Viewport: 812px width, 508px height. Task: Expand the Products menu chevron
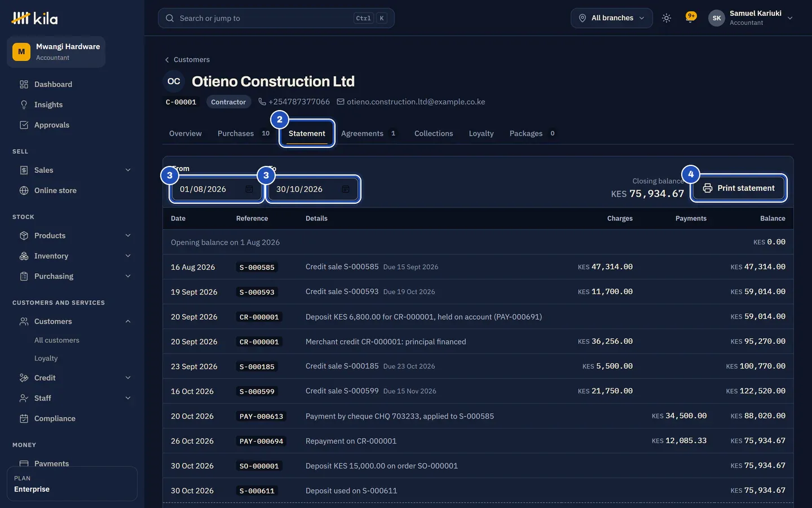(x=128, y=235)
